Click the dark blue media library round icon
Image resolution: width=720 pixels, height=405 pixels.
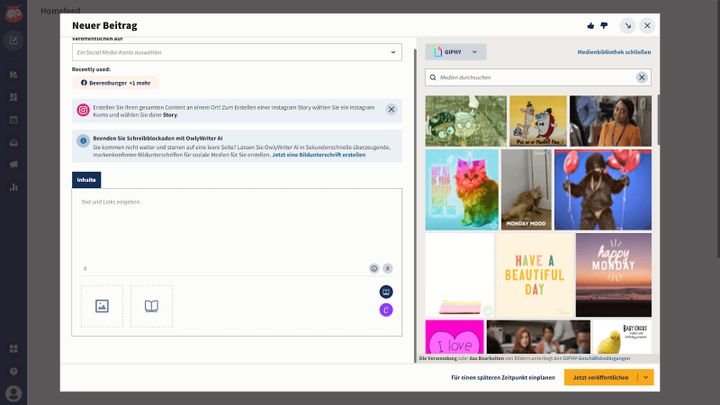[386, 292]
